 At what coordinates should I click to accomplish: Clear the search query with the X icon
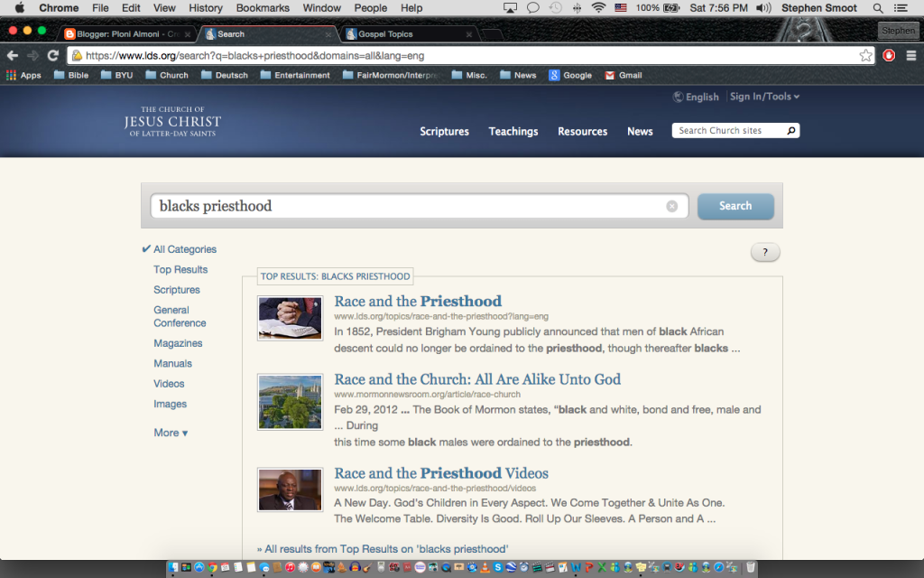671,206
